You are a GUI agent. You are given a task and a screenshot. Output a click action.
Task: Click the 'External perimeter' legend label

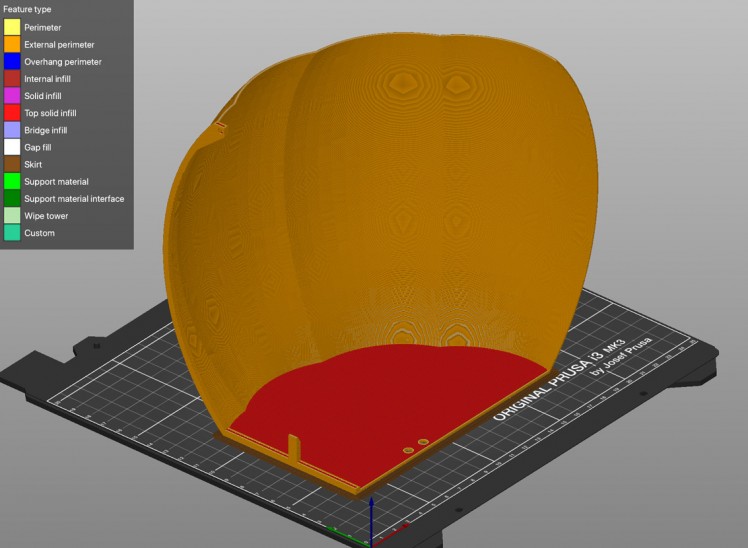pos(59,45)
